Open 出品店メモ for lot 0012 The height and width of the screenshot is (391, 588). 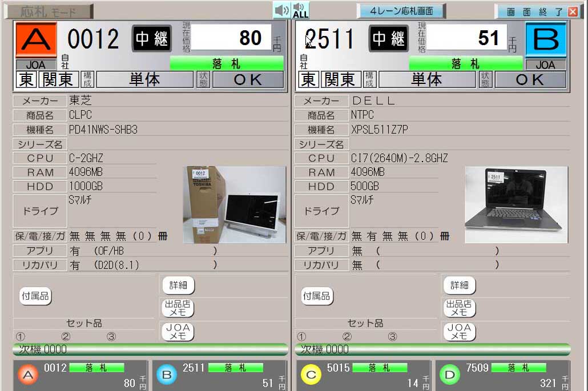point(178,308)
